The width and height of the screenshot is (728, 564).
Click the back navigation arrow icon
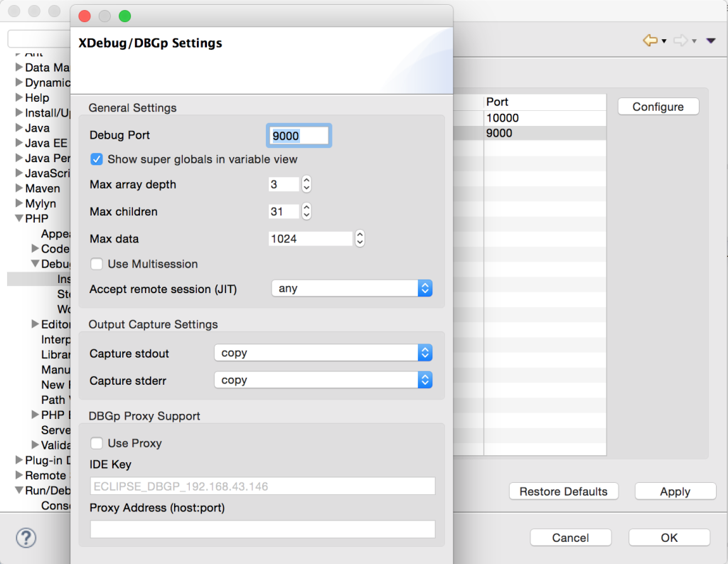pos(649,41)
